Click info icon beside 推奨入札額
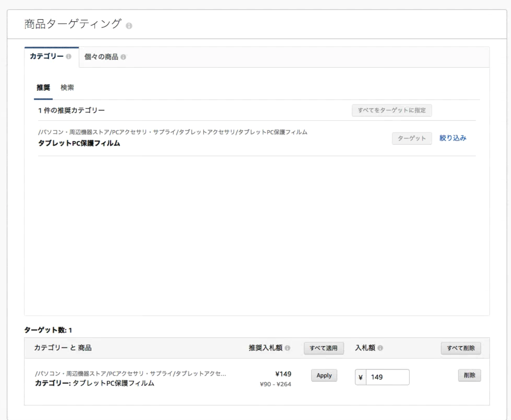511x420 pixels. click(x=287, y=348)
